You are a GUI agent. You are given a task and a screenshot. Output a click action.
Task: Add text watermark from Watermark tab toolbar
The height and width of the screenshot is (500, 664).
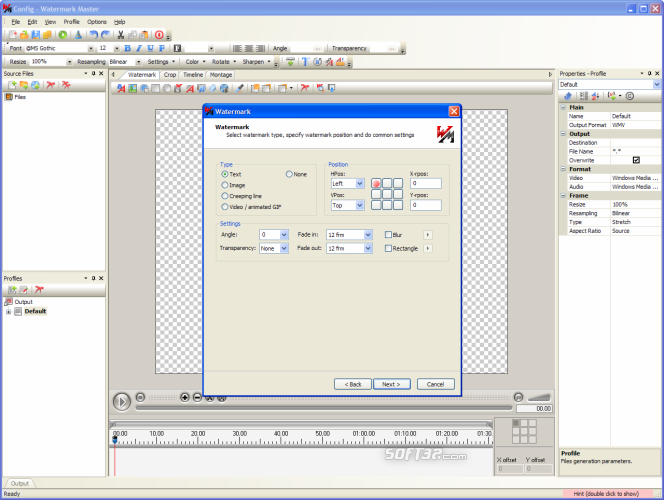click(121, 88)
